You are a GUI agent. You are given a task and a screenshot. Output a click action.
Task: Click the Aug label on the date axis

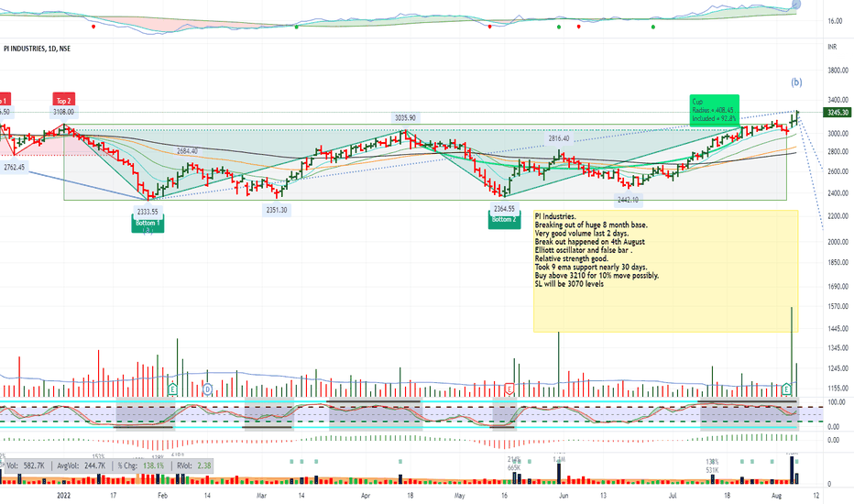click(777, 495)
